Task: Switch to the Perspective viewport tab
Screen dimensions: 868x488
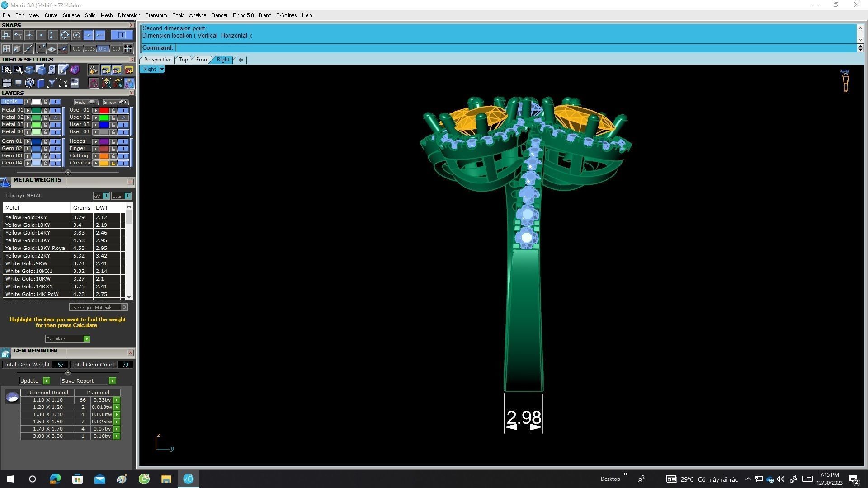Action: pyautogui.click(x=157, y=60)
